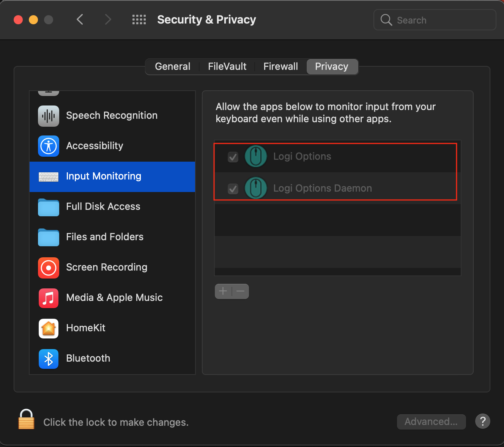Toggle the Logi Options Daemon checkbox
The image size is (504, 447).
click(233, 189)
